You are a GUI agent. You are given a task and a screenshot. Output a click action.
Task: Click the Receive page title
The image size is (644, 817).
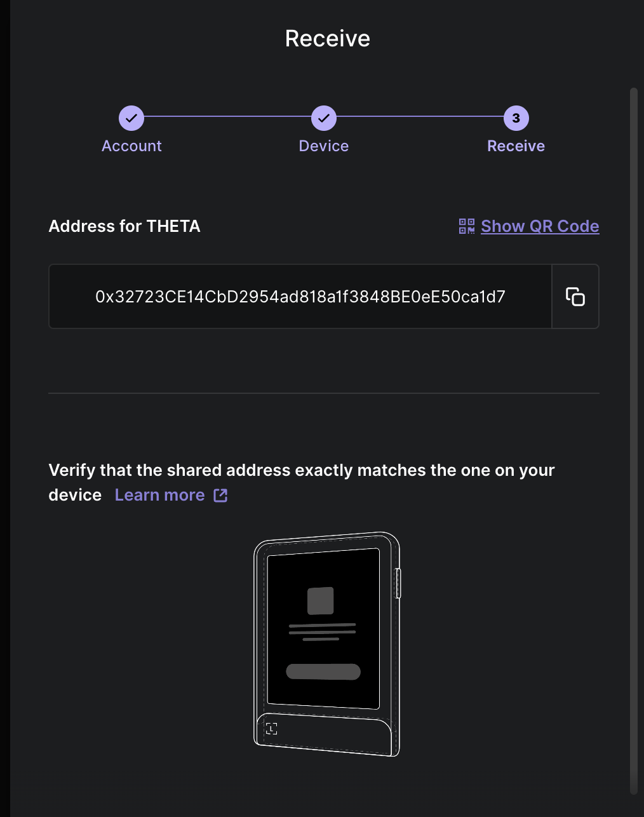pyautogui.click(x=327, y=38)
